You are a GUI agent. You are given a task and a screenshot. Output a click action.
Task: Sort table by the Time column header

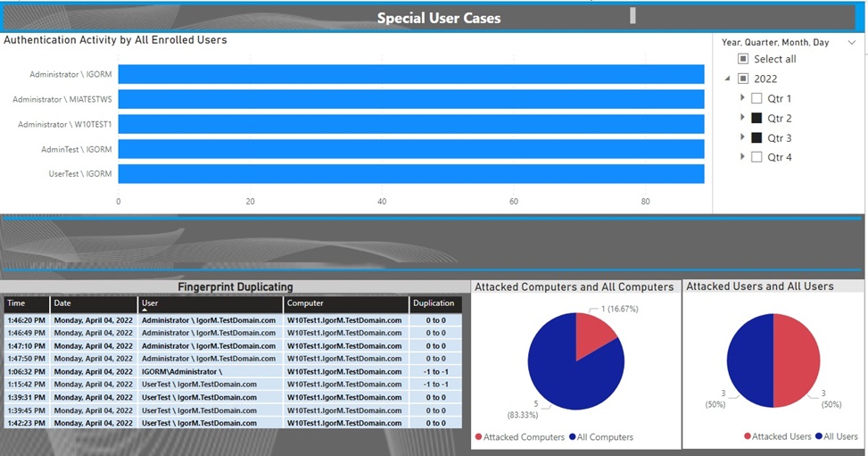click(26, 303)
